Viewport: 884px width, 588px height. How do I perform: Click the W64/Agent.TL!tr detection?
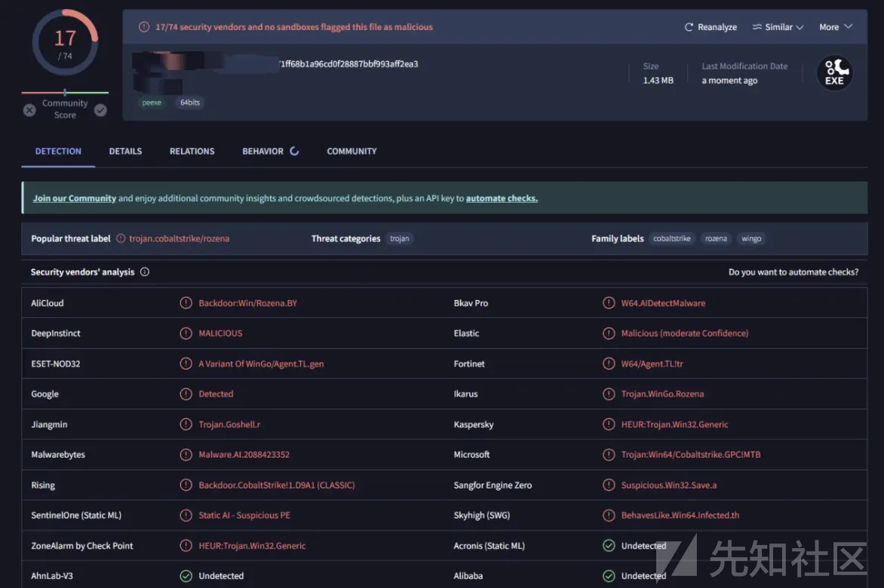pos(652,364)
